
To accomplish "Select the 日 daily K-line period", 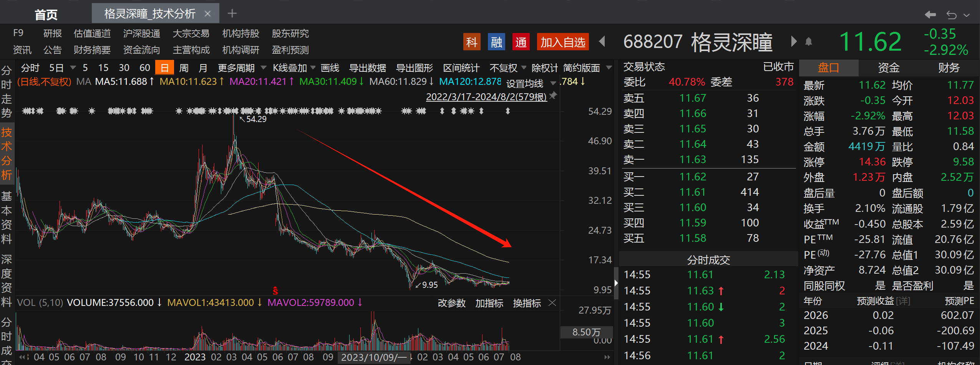I will click(x=164, y=68).
